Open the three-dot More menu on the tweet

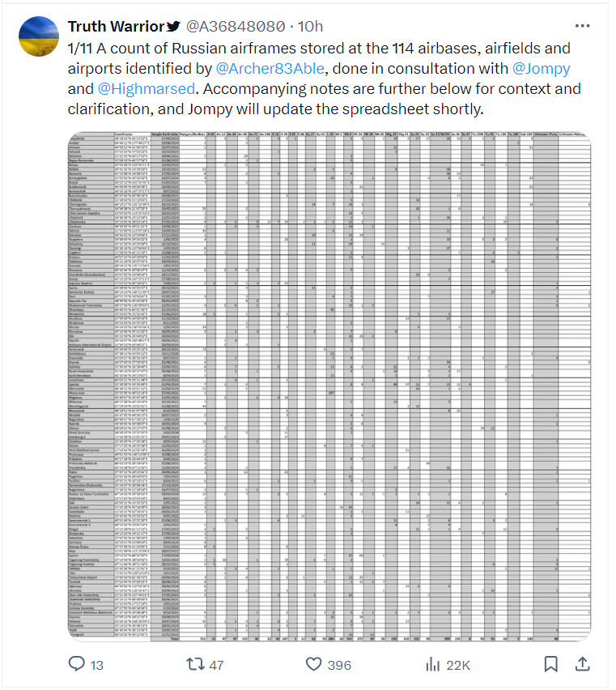click(x=582, y=26)
